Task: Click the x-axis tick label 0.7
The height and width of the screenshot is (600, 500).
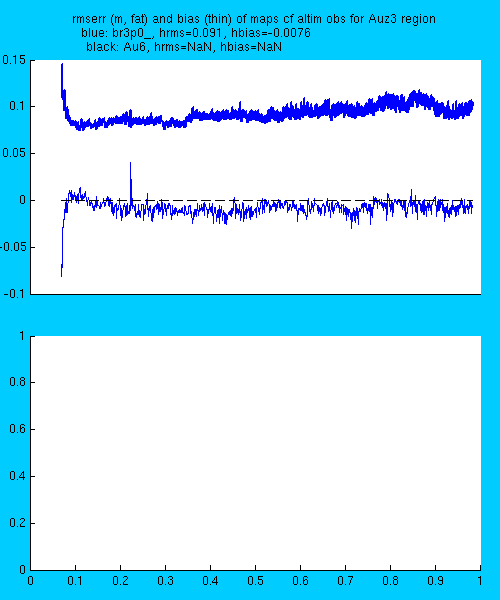Action: coord(345,581)
